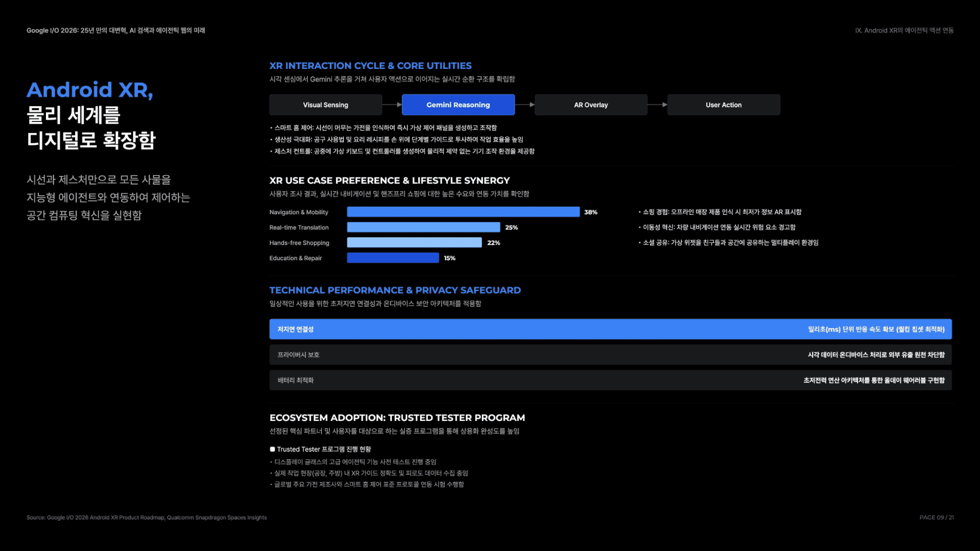Click the white square Trusted Tester bullet
Screen dimensions: 980x551
coord(273,449)
